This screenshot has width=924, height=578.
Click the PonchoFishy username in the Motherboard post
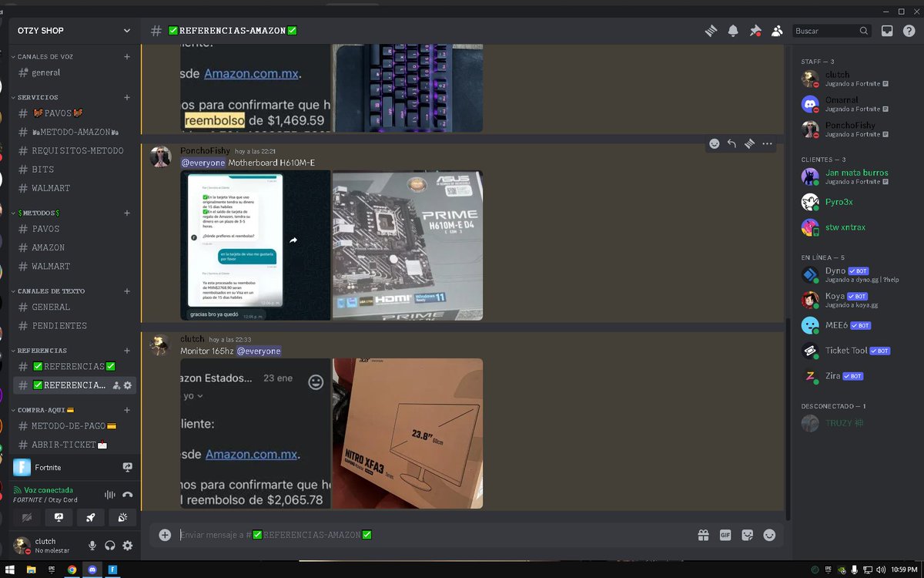pyautogui.click(x=205, y=151)
